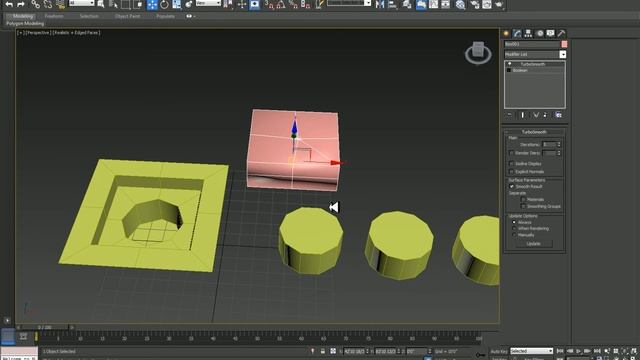
Task: Activate the Select and Move tool
Action: (152, 4)
